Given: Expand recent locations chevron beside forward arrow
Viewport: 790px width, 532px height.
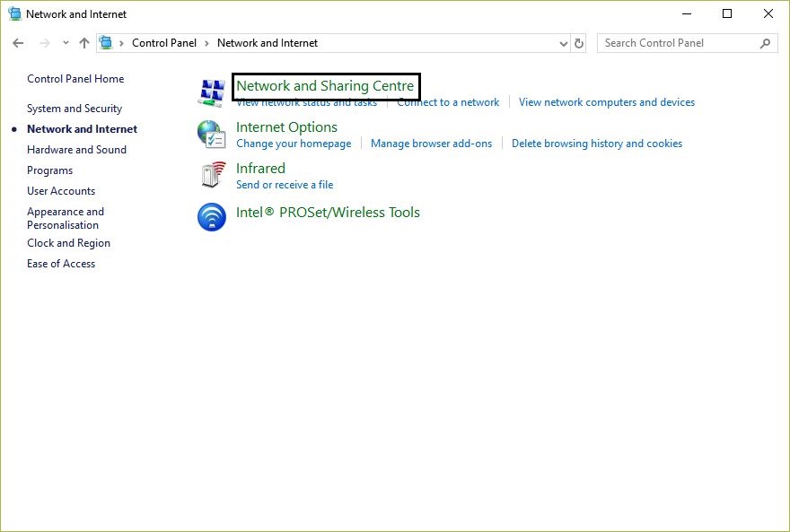Looking at the screenshot, I should click(65, 42).
